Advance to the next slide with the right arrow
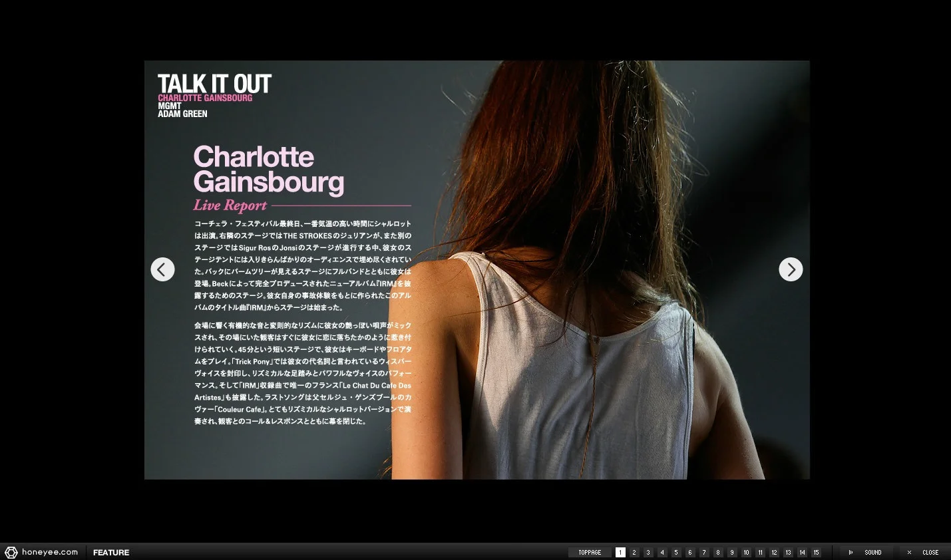 (x=791, y=269)
